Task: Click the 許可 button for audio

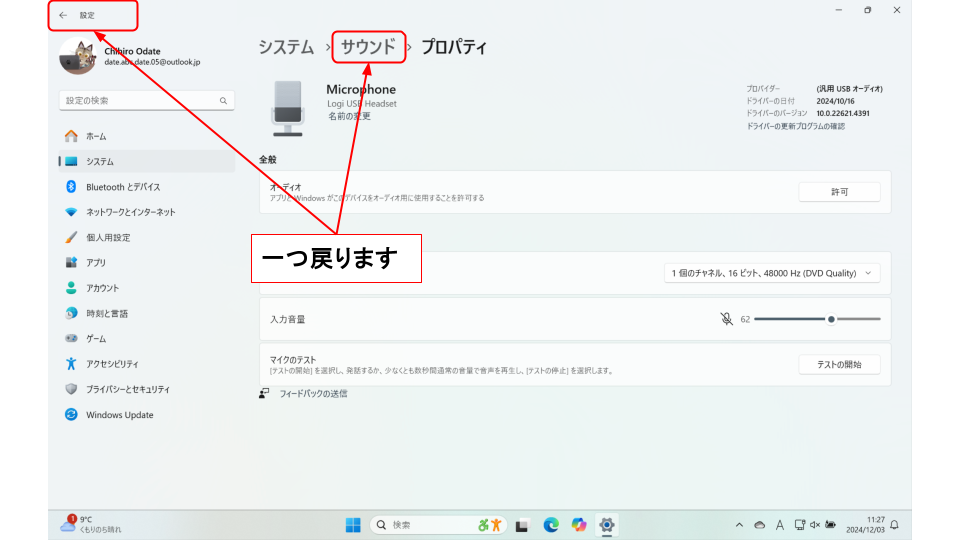Action: [839, 192]
